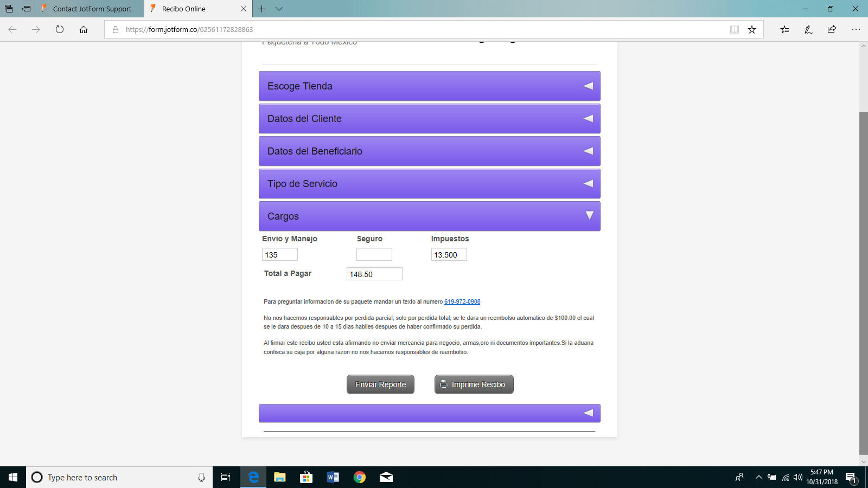Open reading view book icon
This screenshot has height=488, width=868.
(x=735, y=30)
